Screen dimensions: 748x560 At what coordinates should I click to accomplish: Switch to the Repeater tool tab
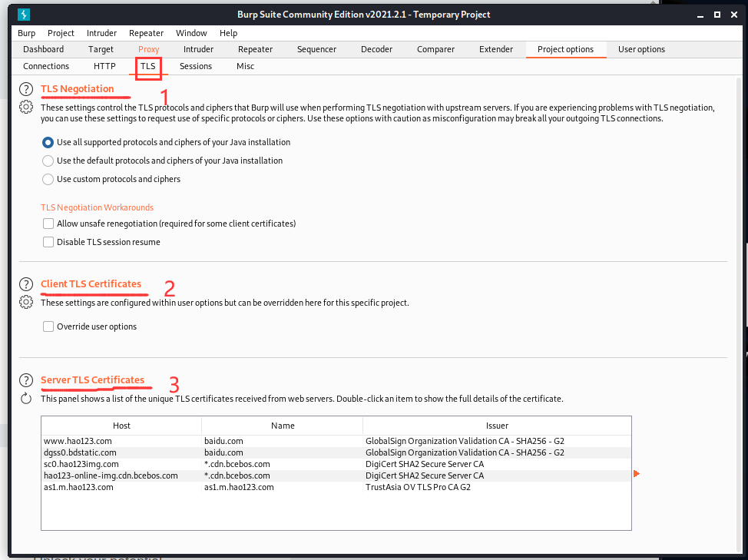[x=255, y=49]
